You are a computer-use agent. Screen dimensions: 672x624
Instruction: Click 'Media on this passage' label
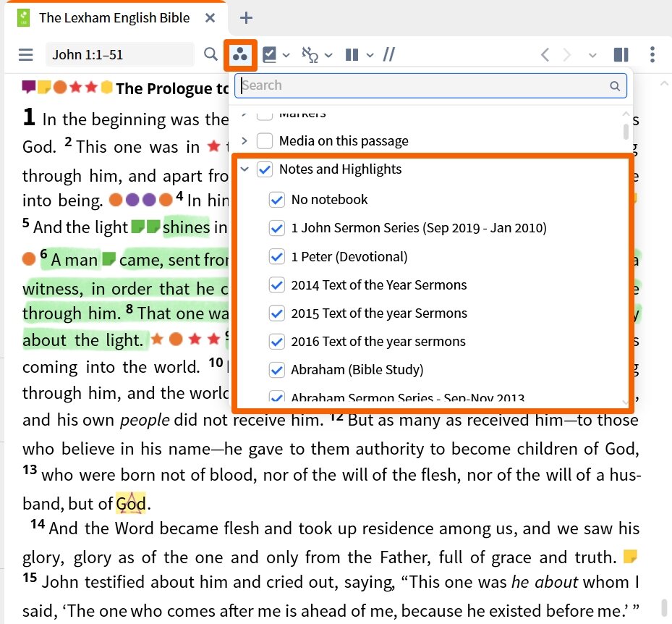click(344, 140)
